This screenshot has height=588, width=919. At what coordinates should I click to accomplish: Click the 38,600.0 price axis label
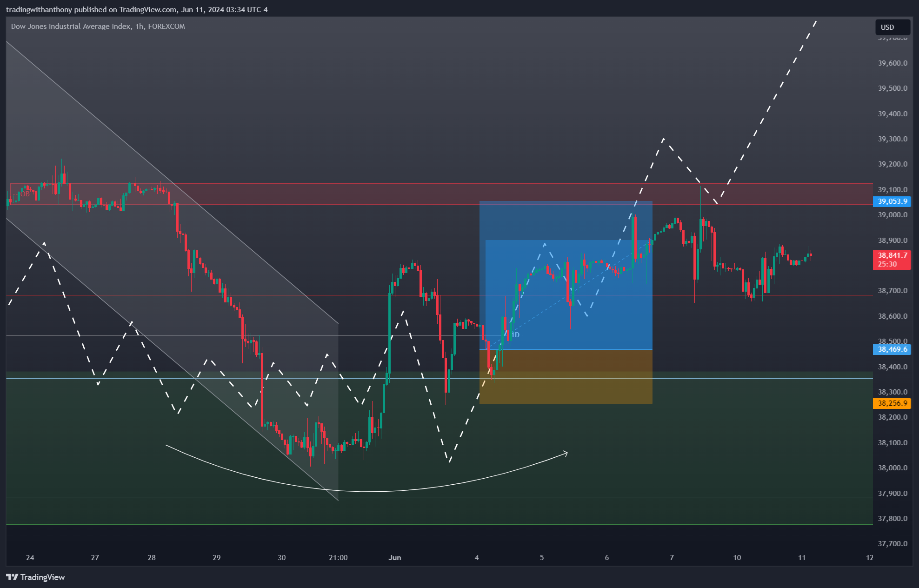tap(892, 316)
